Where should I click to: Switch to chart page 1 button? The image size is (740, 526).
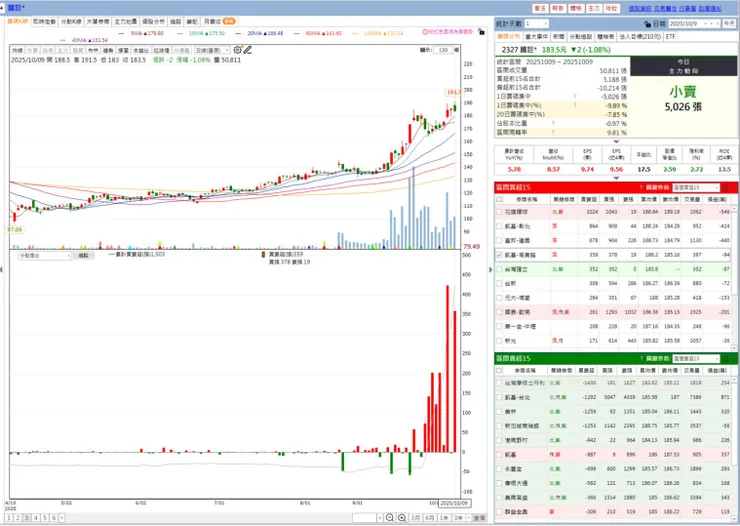[x=9, y=518]
